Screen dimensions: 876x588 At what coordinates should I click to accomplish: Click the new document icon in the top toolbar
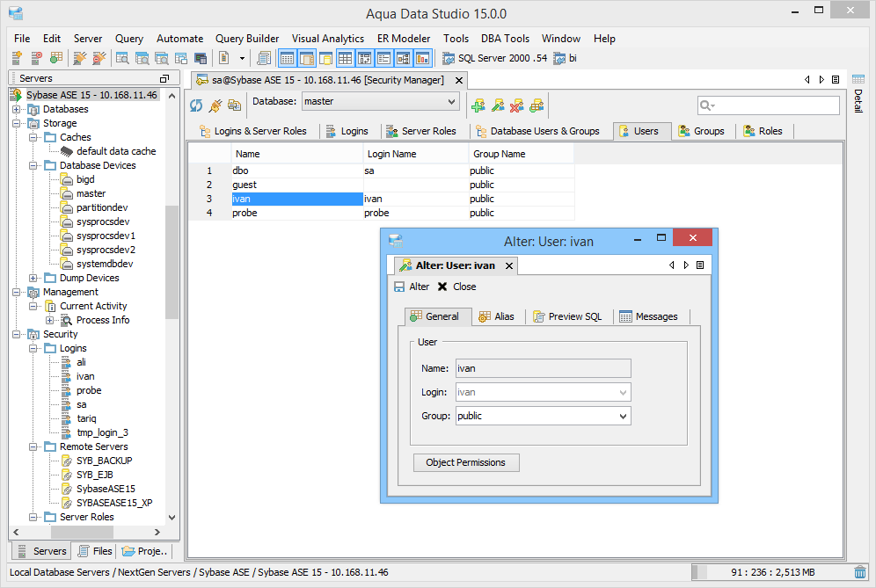coord(224,57)
